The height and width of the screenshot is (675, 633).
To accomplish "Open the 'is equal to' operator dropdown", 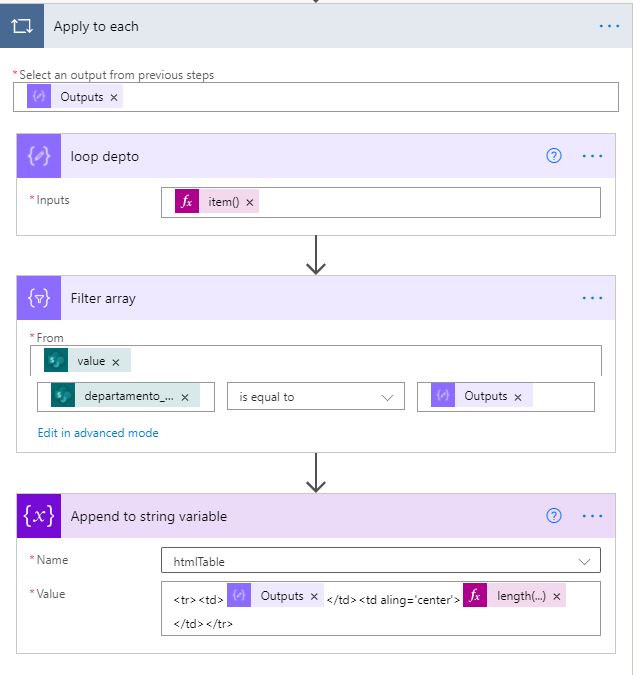I will click(316, 396).
